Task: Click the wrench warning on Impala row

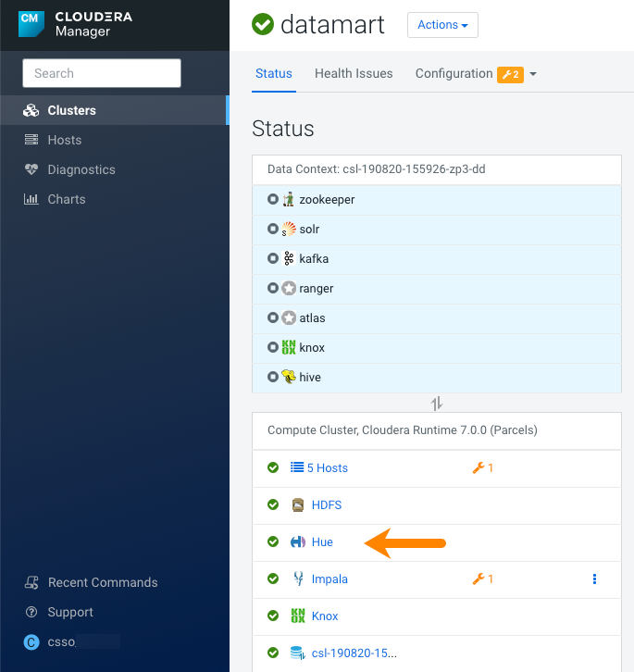Action: point(483,579)
